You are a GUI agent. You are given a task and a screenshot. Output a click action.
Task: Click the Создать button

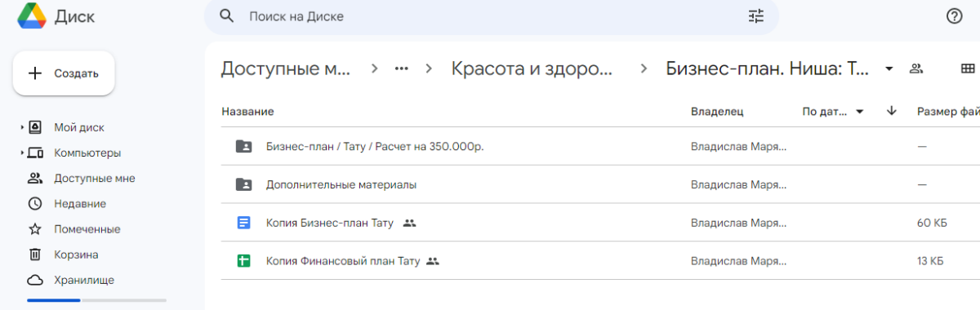click(64, 73)
